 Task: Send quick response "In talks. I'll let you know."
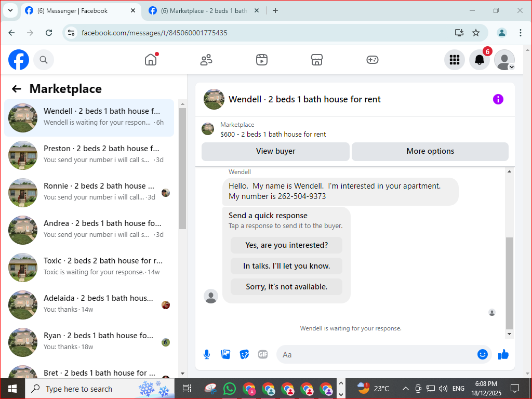point(286,266)
